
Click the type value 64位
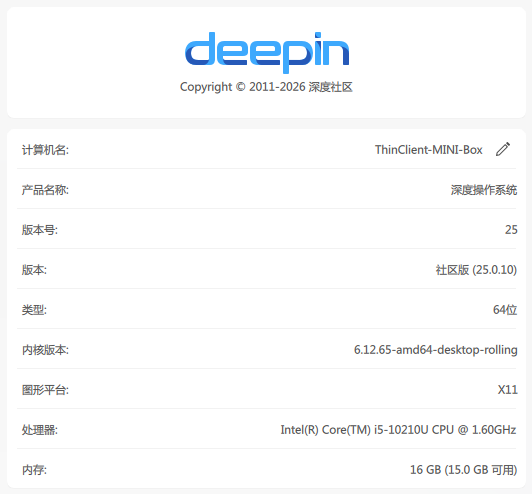[505, 310]
